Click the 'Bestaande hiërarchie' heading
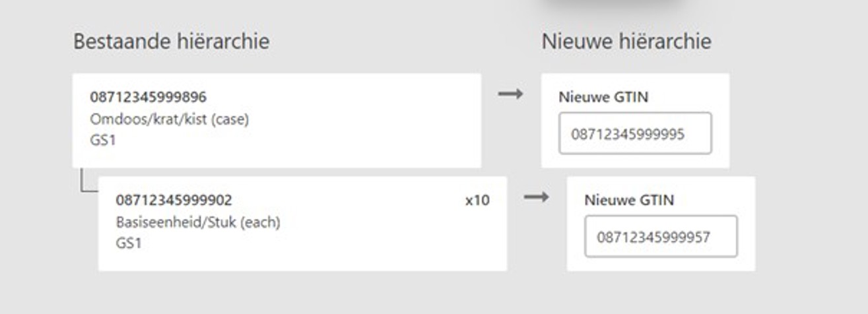This screenshot has width=868, height=314. pyautogui.click(x=171, y=42)
